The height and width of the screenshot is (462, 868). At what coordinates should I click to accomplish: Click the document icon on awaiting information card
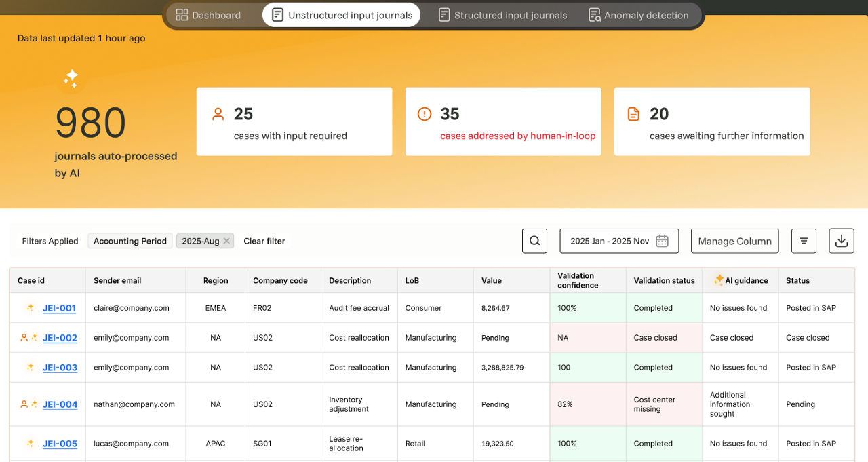633,114
